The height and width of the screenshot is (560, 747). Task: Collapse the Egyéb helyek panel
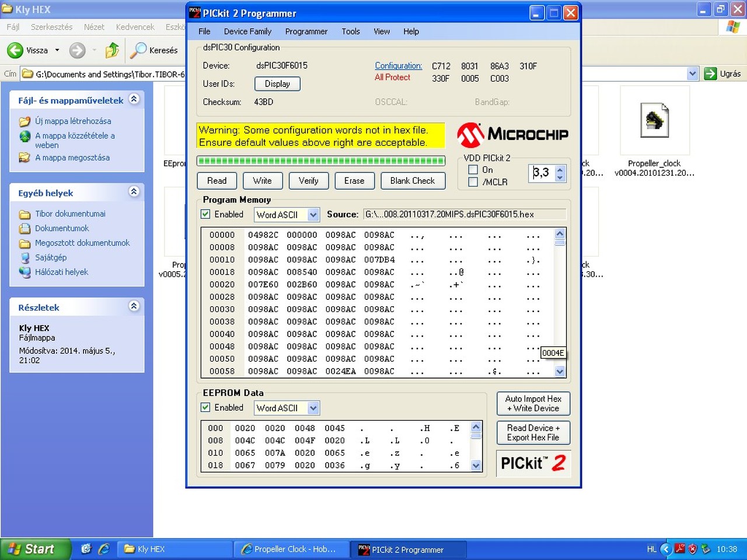[134, 192]
